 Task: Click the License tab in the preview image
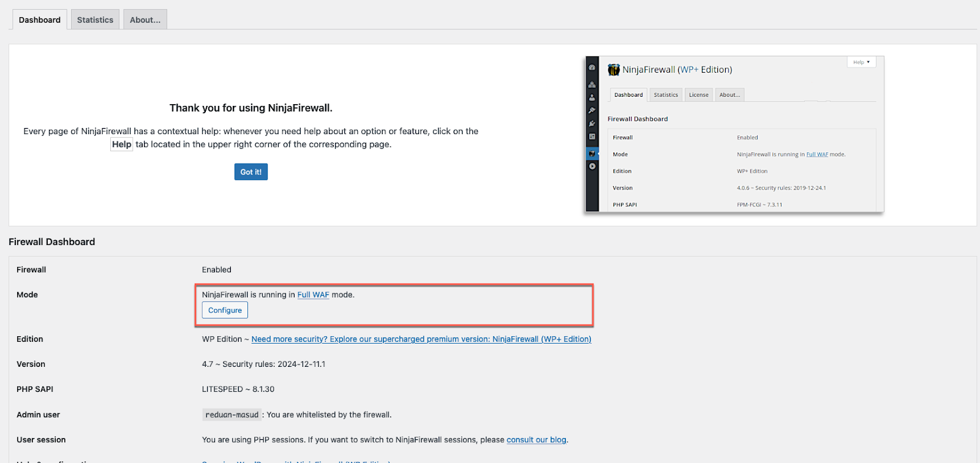pos(698,95)
